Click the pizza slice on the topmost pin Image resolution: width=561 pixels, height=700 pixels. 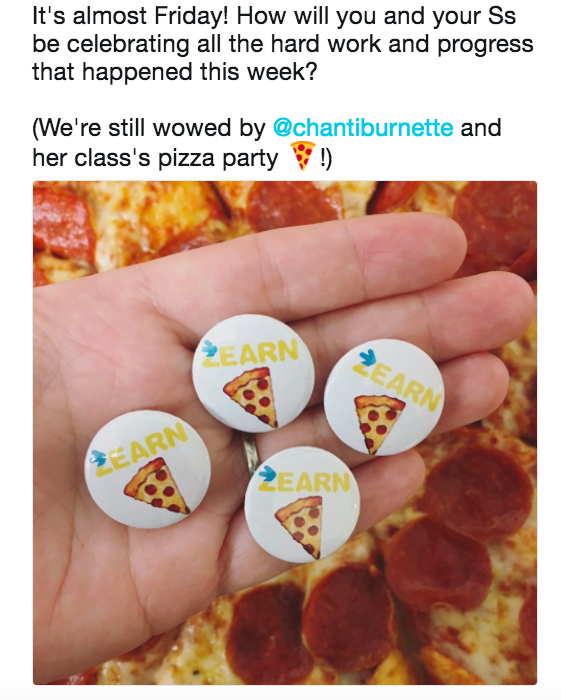point(251,396)
